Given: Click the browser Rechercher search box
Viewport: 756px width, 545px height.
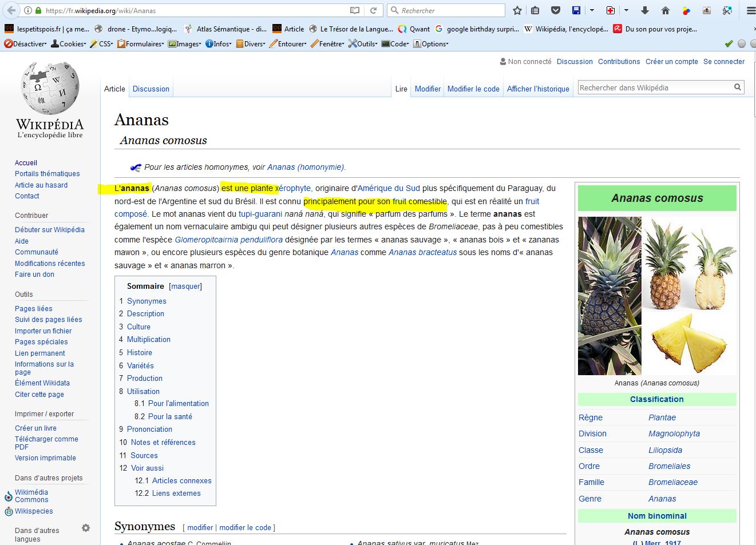Looking at the screenshot, I should pos(446,10).
